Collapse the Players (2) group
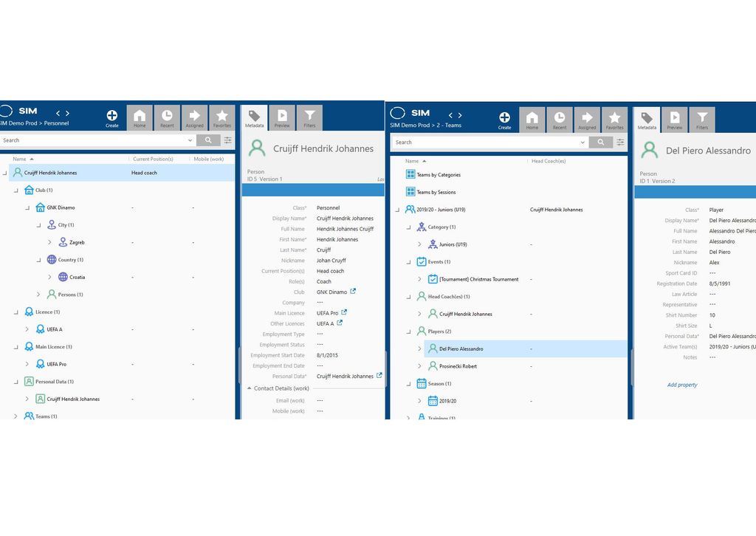The image size is (756, 536). (x=408, y=331)
